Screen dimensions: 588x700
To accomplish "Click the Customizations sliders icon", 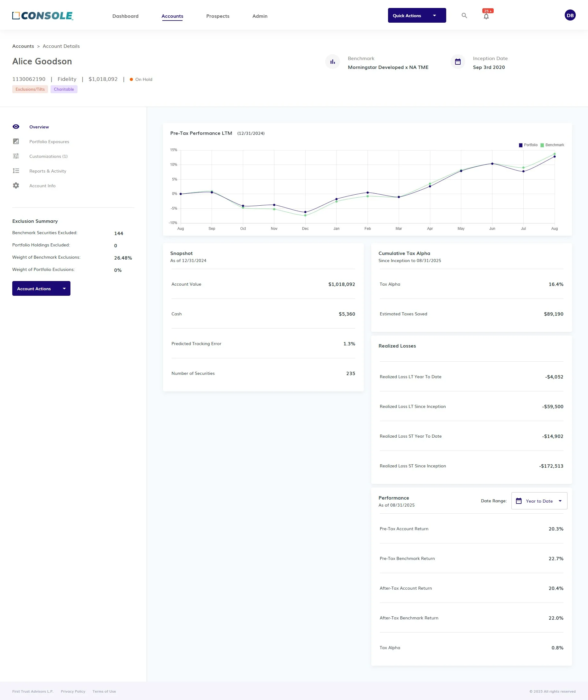I will pos(16,156).
